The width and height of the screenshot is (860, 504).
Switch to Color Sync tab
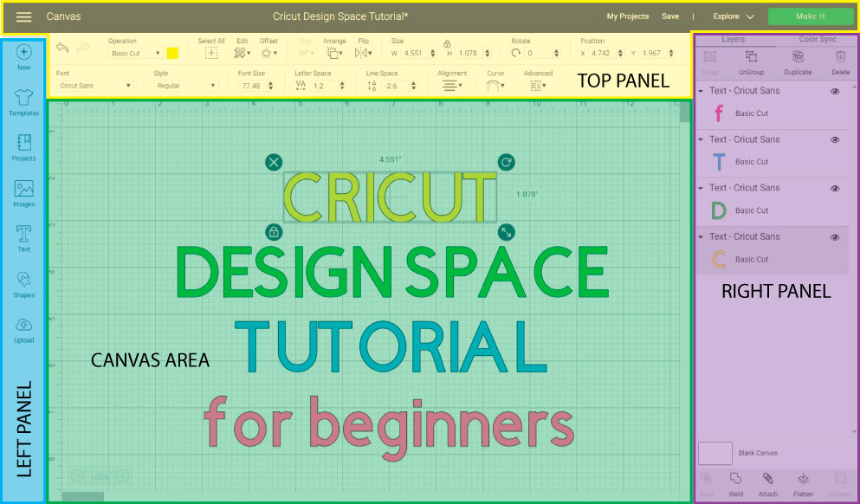[818, 40]
